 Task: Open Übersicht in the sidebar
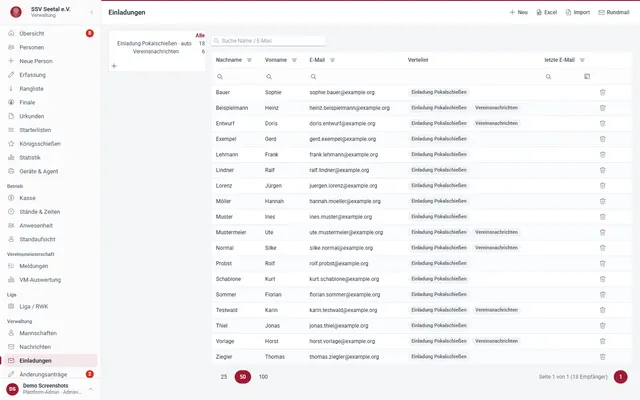pyautogui.click(x=50, y=33)
